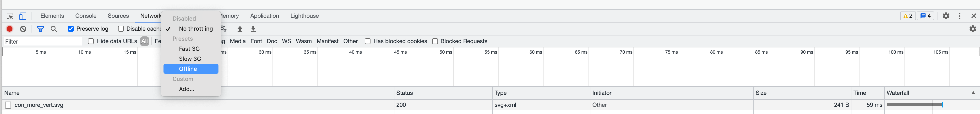
Task: Click the 241 B size cell
Action: tap(802, 105)
